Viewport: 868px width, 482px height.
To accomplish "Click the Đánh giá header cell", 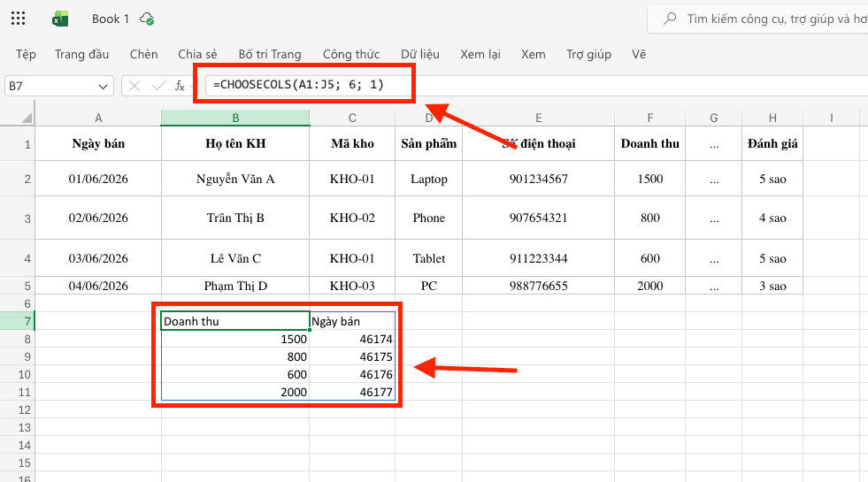I will click(x=772, y=144).
